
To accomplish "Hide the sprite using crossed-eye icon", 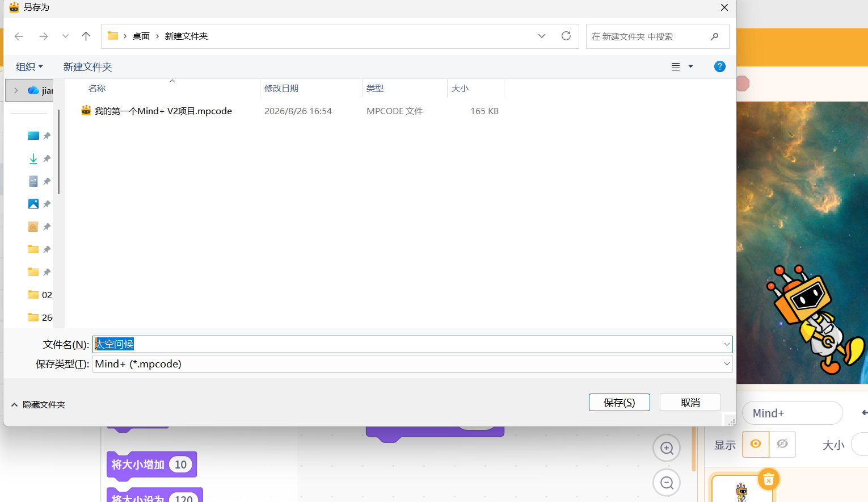I will click(782, 444).
